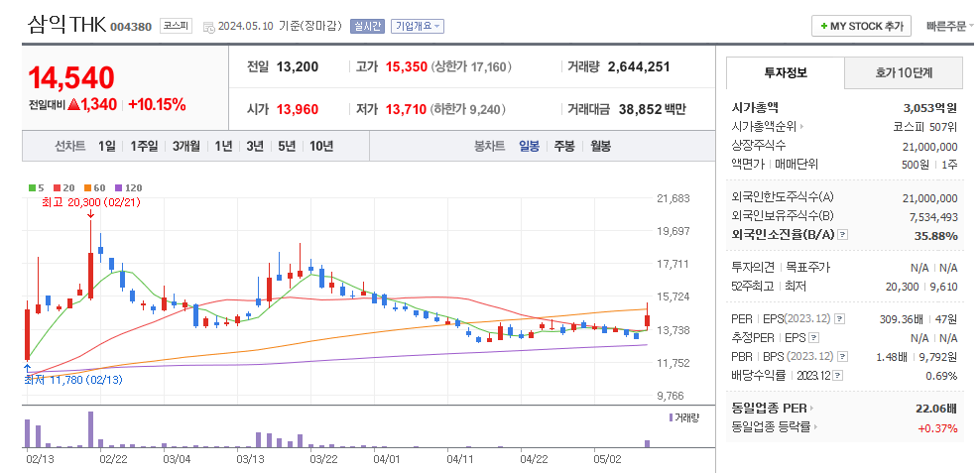Click the green 5-day moving average legend marker

click(33, 187)
